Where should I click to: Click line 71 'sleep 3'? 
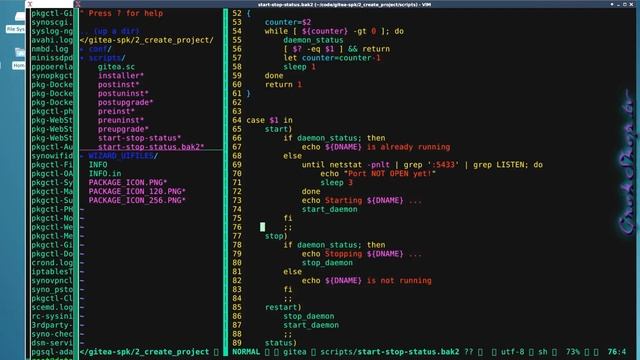pyautogui.click(x=337, y=182)
